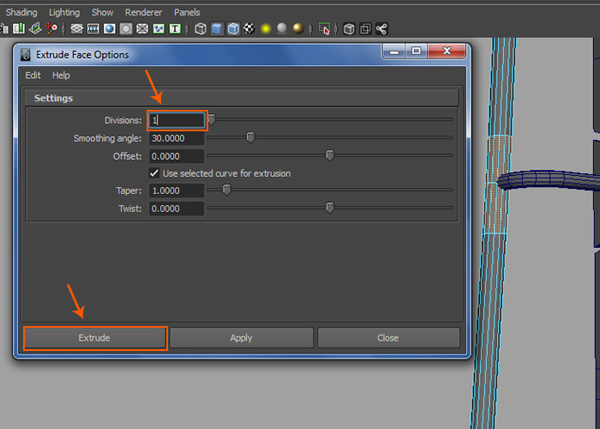This screenshot has height=429, width=600.
Task: Click the 'Offset:' label
Action: pyautogui.click(x=127, y=156)
